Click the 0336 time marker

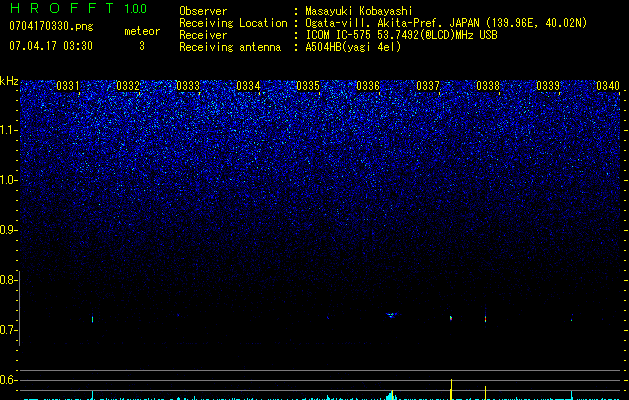tap(368, 86)
